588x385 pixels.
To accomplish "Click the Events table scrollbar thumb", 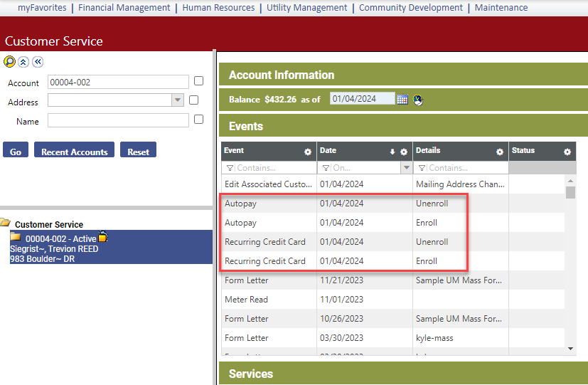I will 570,192.
